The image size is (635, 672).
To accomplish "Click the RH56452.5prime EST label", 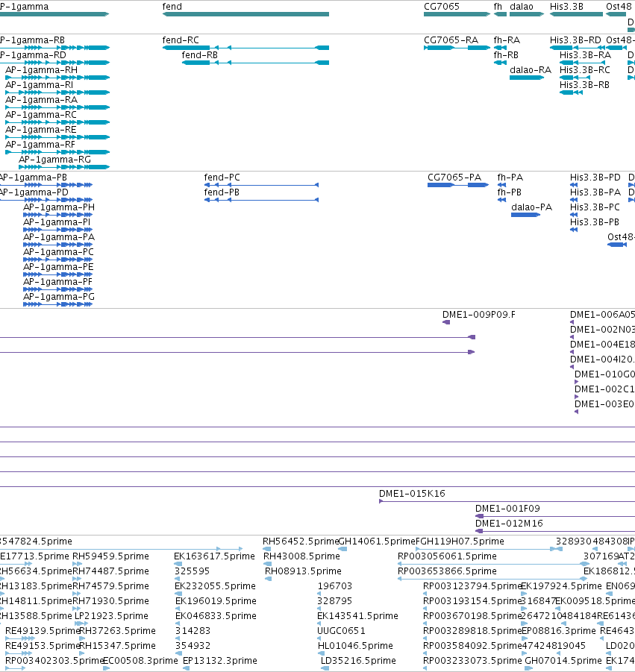I will click(301, 541).
